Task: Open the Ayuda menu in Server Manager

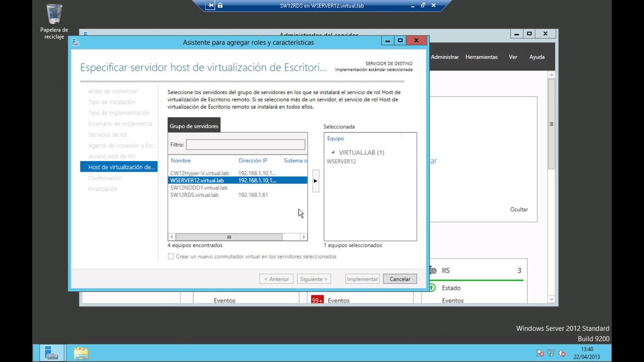Action: tap(537, 57)
